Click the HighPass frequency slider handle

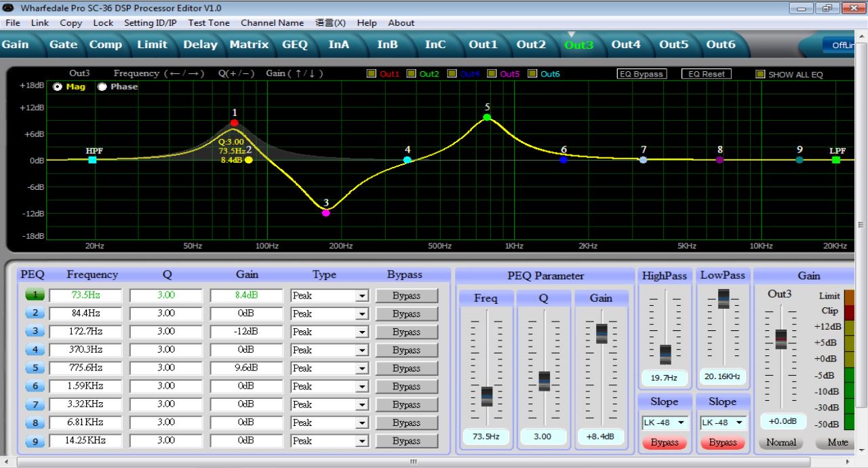coord(665,354)
